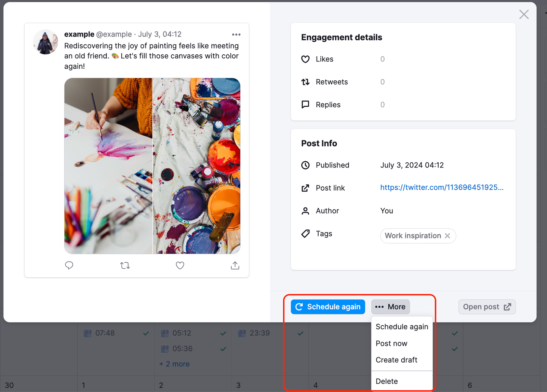Screen dimensions: 547x392
Task: Click the example profile avatar
Action: [x=45, y=42]
